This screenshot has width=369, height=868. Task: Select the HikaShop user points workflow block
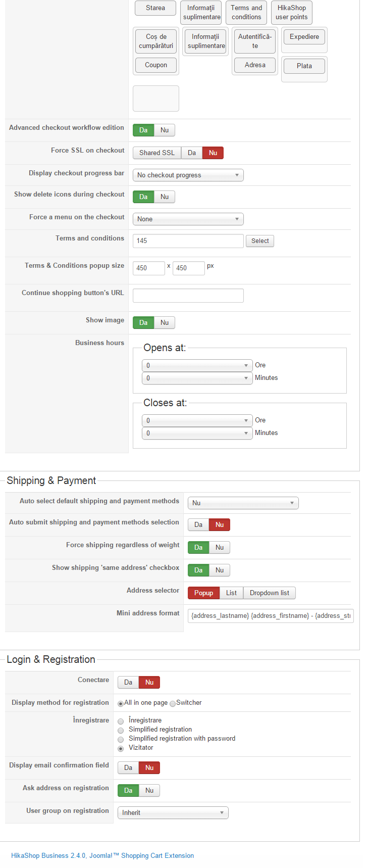pos(291,12)
